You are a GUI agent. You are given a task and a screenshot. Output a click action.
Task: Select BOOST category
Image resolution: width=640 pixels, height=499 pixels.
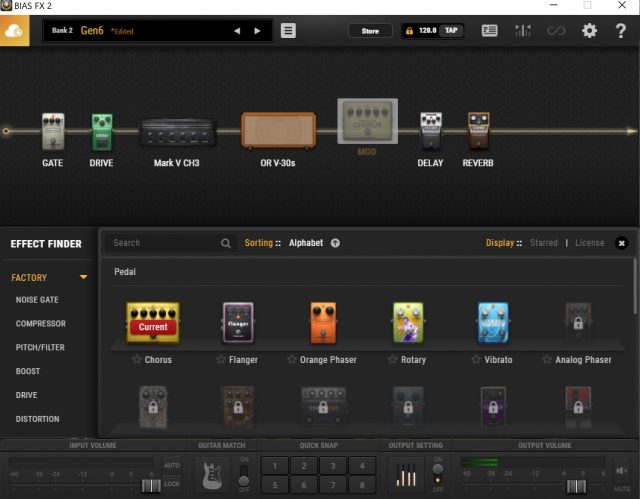[x=28, y=371]
